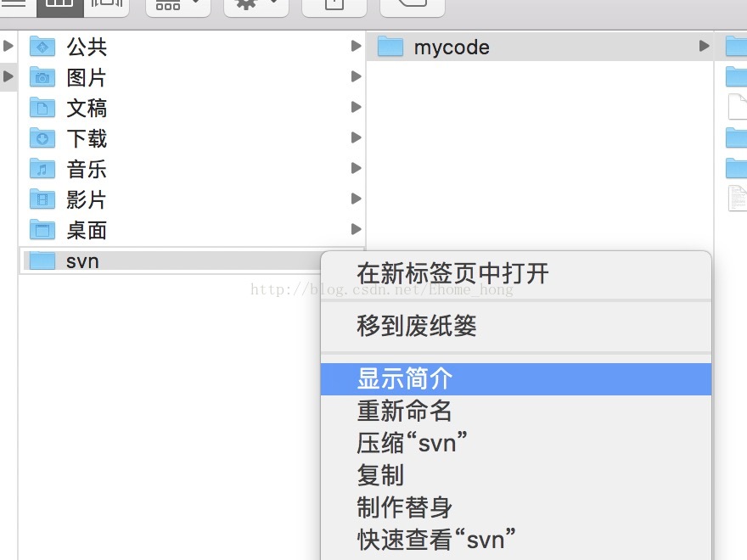The height and width of the screenshot is (560, 747).
Task: Select the 音乐 folder icon
Action: [42, 168]
